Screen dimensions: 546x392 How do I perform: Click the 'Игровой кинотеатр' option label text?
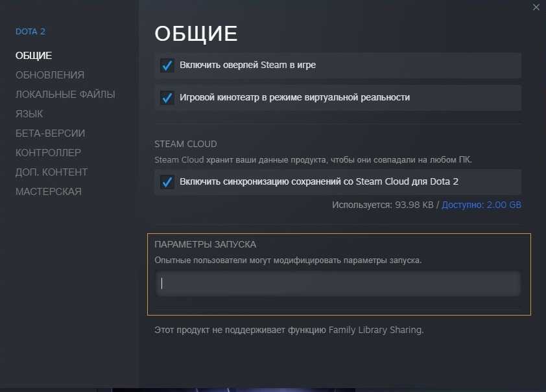tap(294, 98)
